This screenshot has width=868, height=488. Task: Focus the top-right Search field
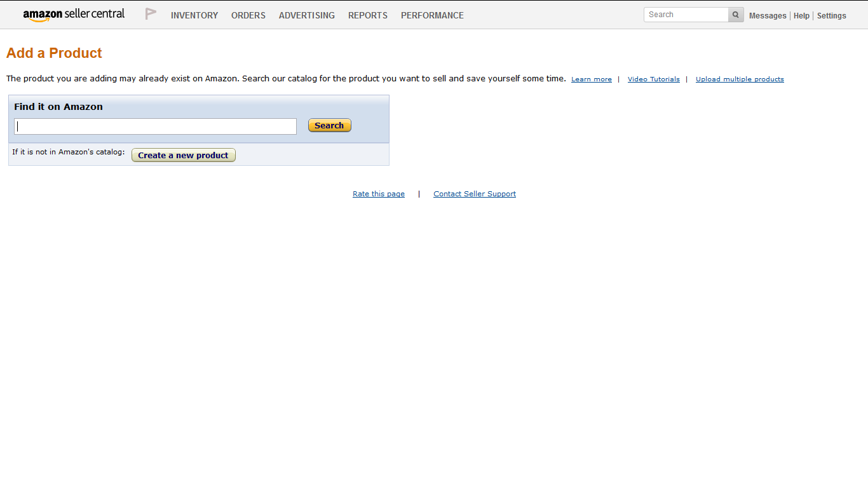pyautogui.click(x=686, y=15)
